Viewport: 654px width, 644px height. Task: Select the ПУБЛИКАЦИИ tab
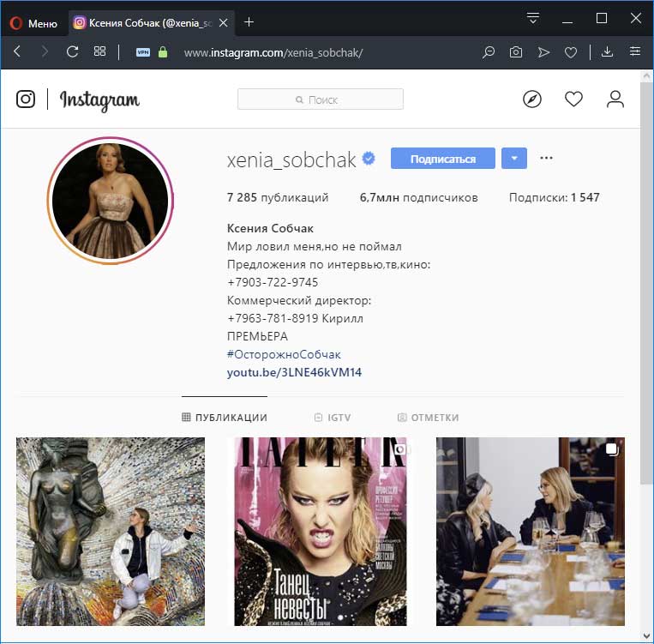click(x=225, y=417)
